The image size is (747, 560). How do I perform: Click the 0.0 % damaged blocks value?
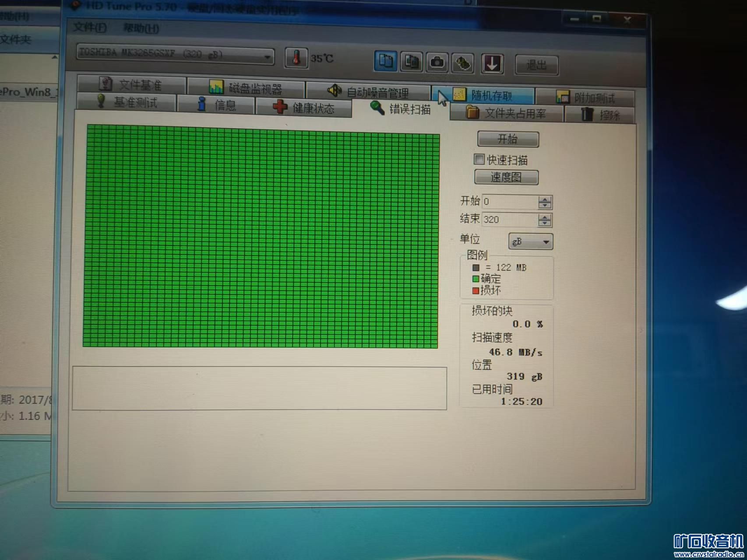pos(528,324)
